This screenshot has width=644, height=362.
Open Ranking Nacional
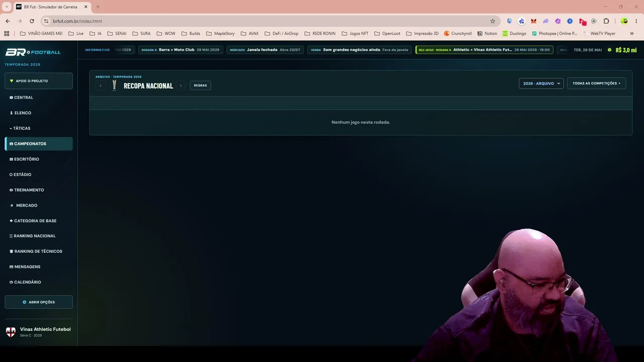pos(39,236)
